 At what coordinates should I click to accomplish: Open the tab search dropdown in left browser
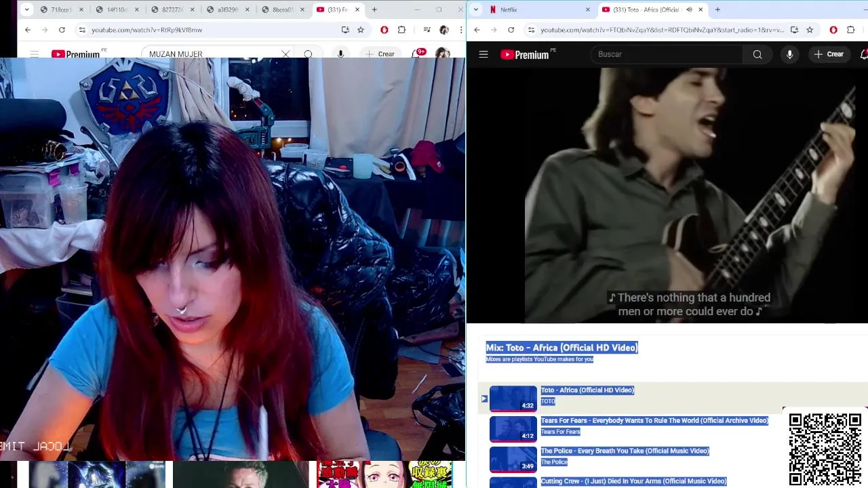(x=26, y=9)
